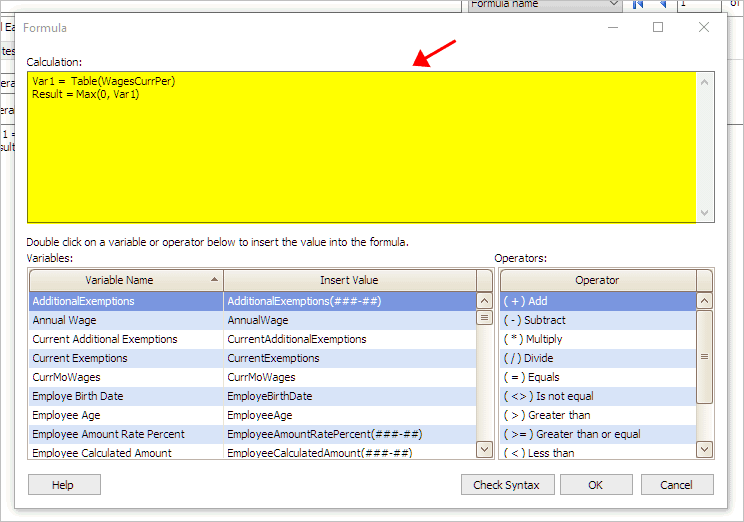Sort by the Variable Name column header
The image size is (744, 522).
[125, 280]
